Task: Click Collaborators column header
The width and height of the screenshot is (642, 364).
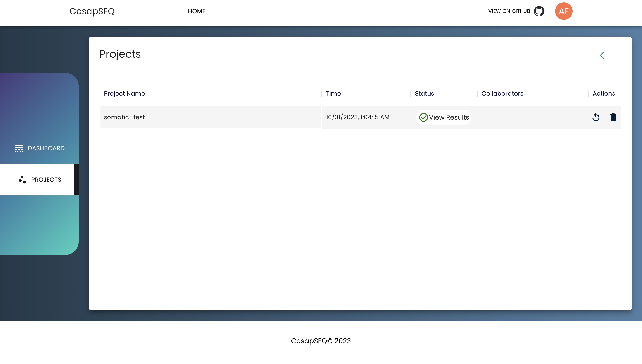Action: pos(502,93)
